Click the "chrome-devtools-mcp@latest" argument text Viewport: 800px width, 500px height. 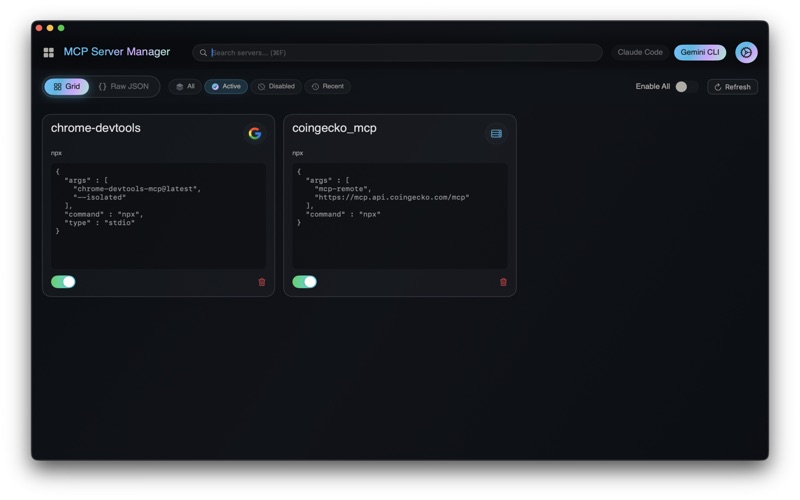pos(137,189)
